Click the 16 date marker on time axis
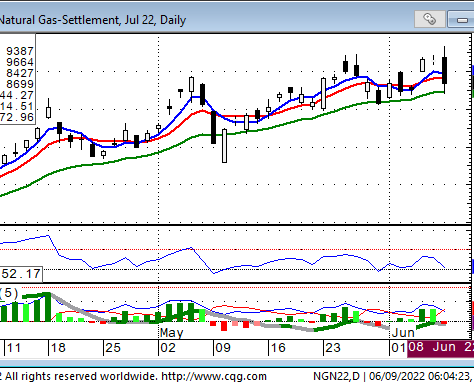This screenshot has height=384, width=474. 278,348
